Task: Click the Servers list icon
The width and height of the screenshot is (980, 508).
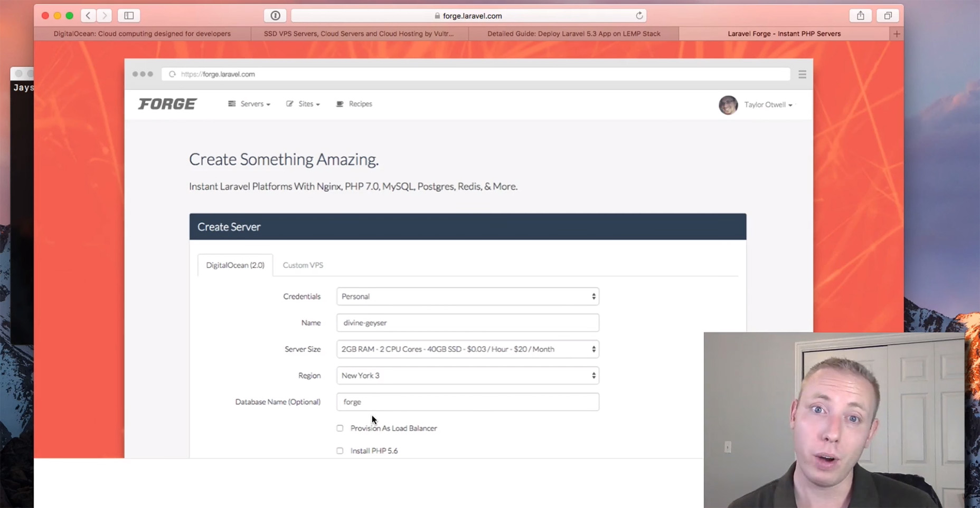Action: click(x=232, y=104)
